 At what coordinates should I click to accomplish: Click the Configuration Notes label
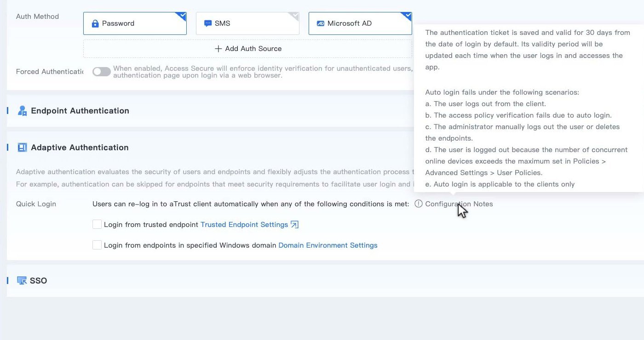(459, 204)
